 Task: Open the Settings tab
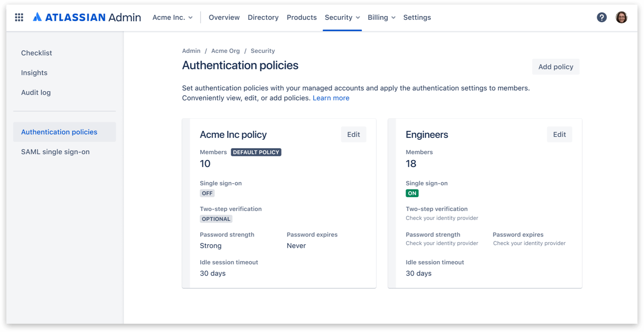click(417, 17)
